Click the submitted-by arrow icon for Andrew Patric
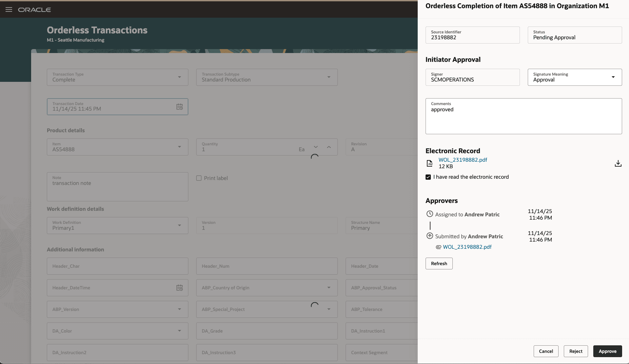 (x=429, y=236)
